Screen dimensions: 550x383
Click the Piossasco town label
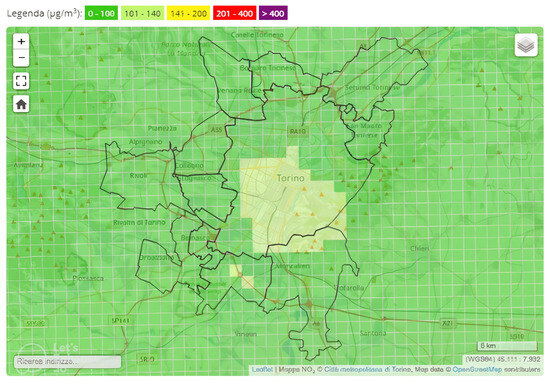(x=88, y=278)
